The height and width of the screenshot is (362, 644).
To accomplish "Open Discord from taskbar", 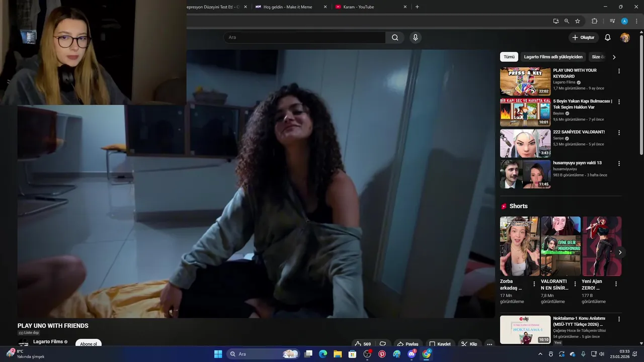I will pos(412,354).
